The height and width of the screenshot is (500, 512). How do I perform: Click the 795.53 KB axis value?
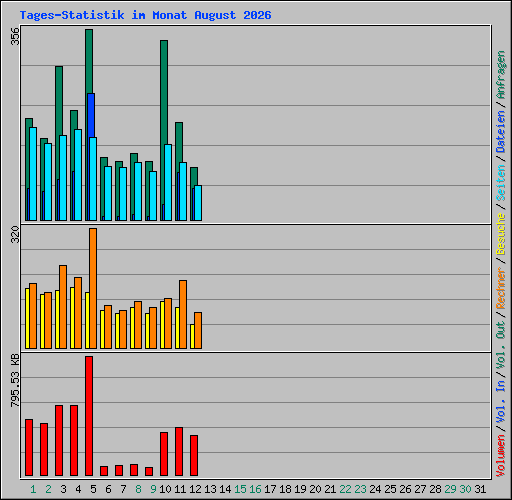[x=15, y=380]
